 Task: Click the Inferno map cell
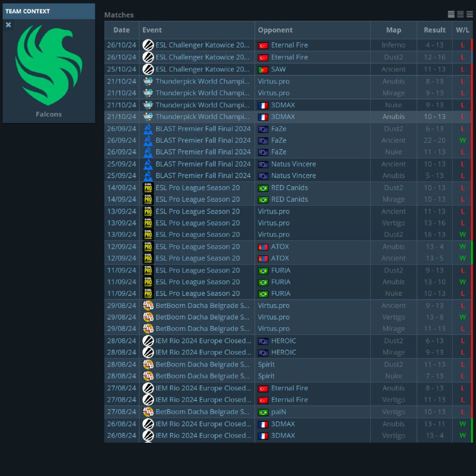393,45
